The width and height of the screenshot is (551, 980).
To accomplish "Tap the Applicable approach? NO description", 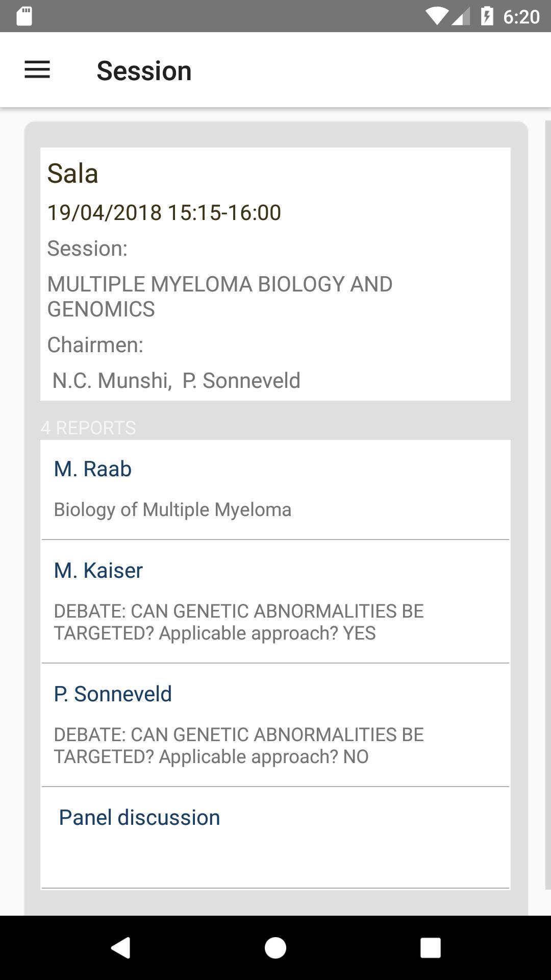I will tap(239, 745).
